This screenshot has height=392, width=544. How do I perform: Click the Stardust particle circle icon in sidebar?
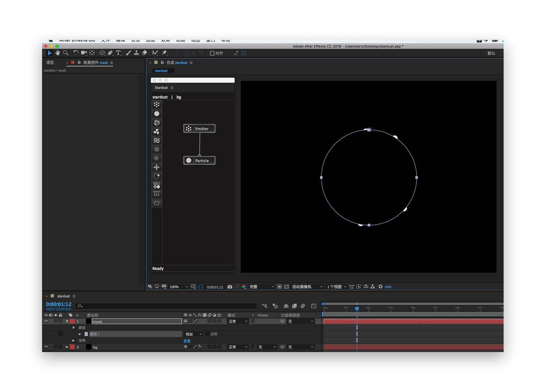pos(157,113)
